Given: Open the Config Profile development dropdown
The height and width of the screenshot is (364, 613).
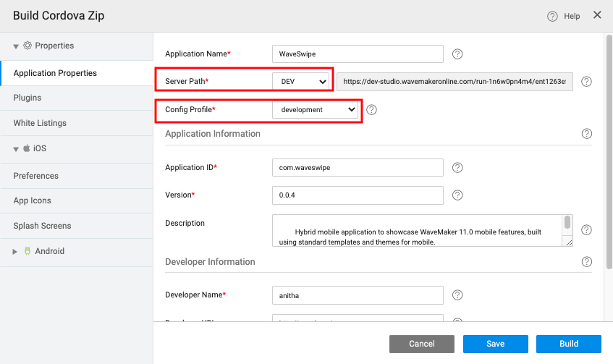Looking at the screenshot, I should (x=316, y=110).
